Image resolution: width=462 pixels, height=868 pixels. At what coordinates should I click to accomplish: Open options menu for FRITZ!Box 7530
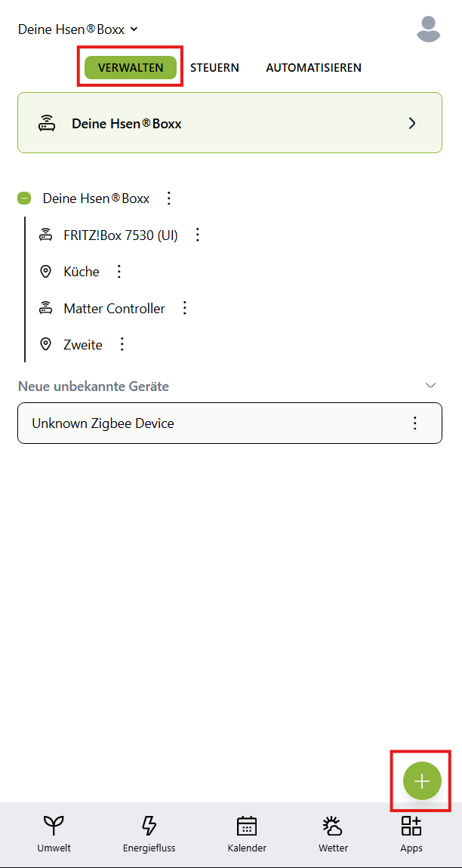pyautogui.click(x=198, y=235)
